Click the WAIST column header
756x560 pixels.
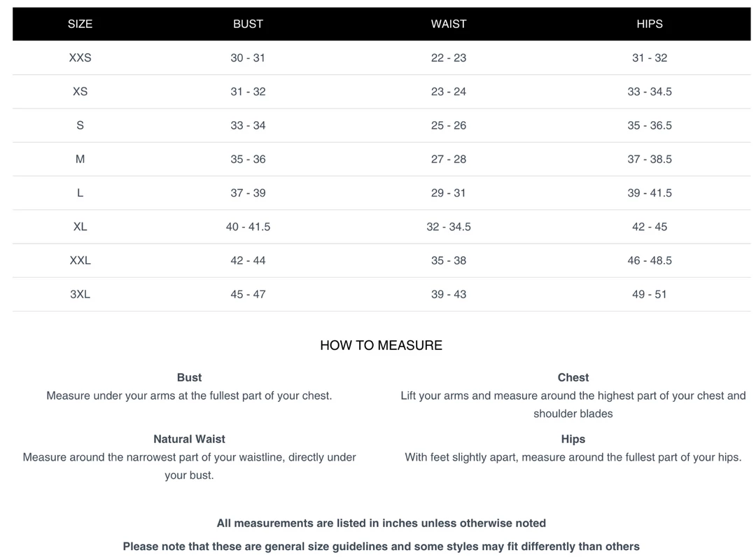(449, 24)
